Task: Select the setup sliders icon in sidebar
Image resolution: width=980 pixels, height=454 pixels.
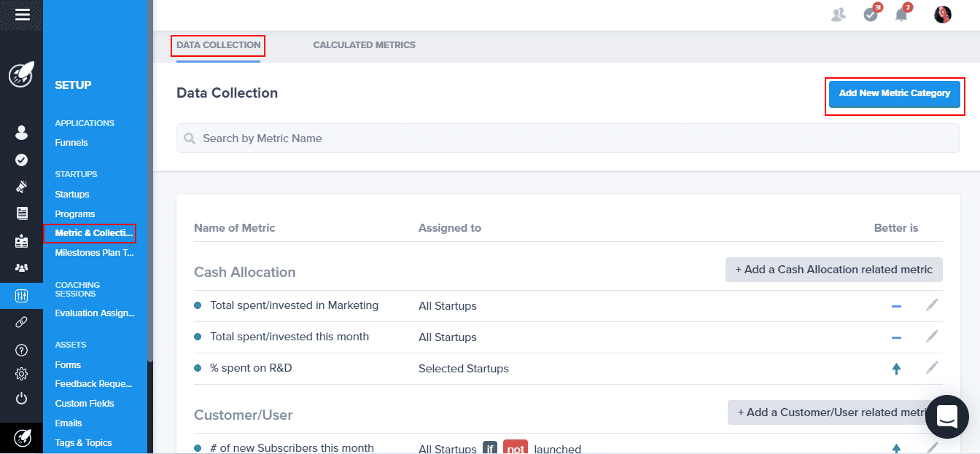Action: coord(21,296)
